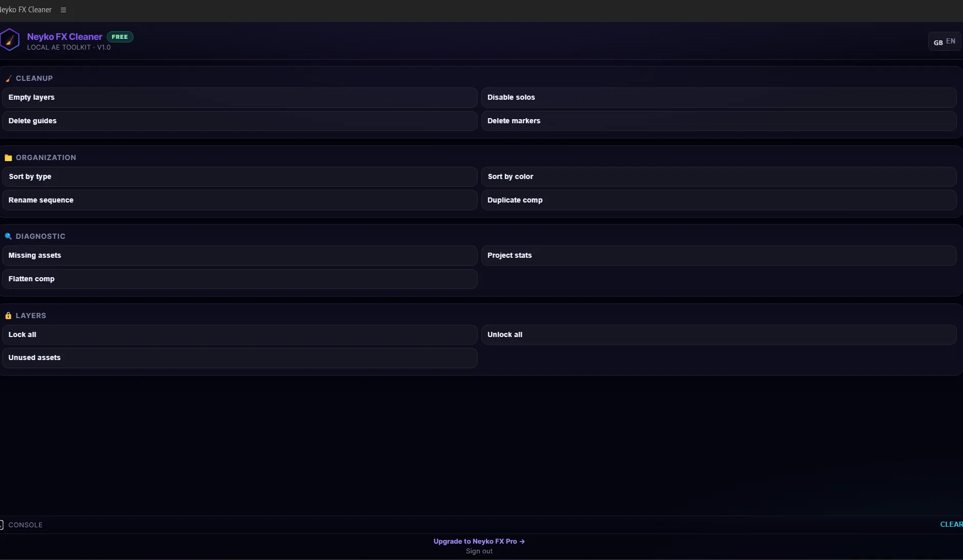Switch language with GB EN selector
This screenshot has width=963, height=560.
point(944,41)
